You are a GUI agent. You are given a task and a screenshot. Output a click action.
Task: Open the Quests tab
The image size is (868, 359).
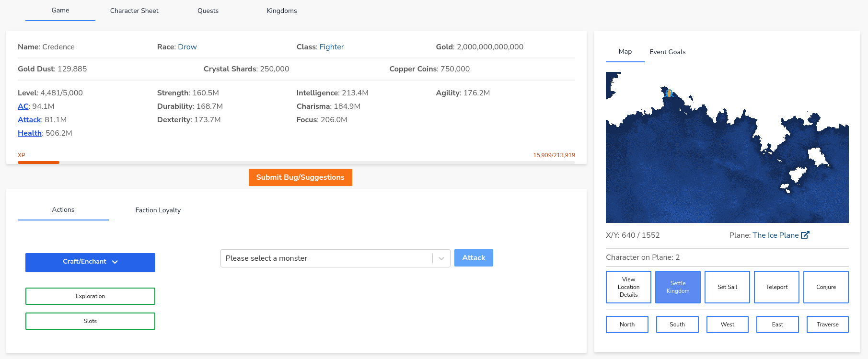(208, 11)
